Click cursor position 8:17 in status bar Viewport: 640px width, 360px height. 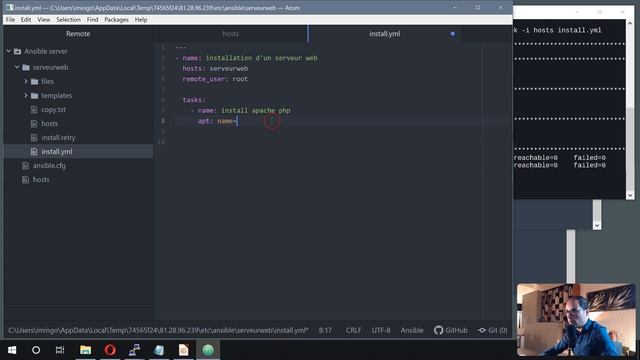point(325,330)
